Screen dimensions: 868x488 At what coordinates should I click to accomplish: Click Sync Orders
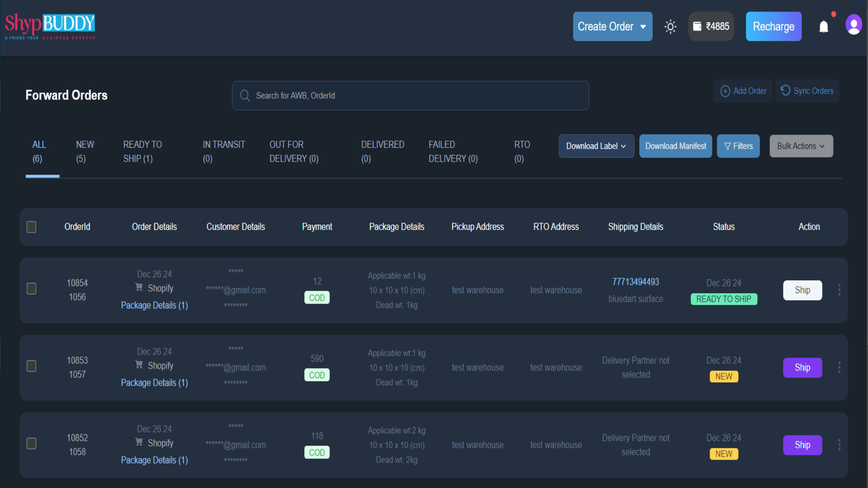pos(807,91)
